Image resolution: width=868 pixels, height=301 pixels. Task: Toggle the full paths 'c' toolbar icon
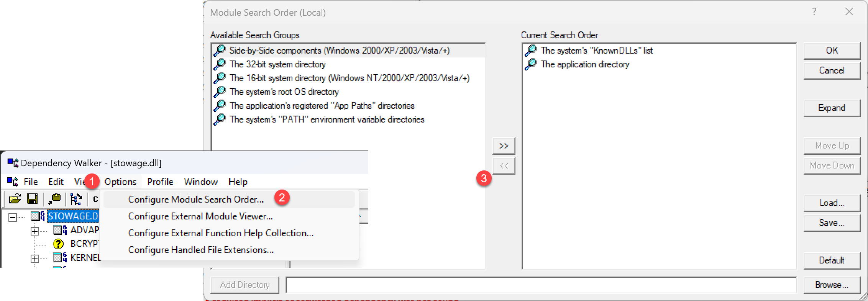pos(95,199)
